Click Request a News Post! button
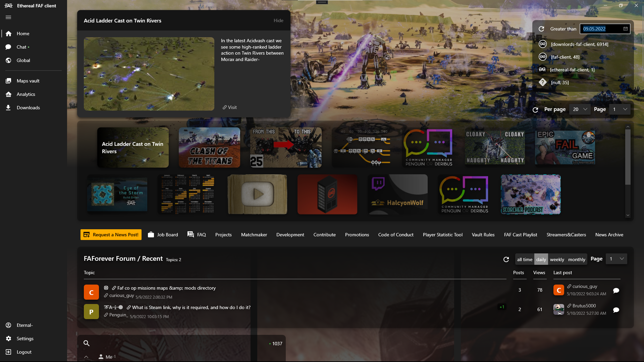644x362 pixels. click(111, 235)
